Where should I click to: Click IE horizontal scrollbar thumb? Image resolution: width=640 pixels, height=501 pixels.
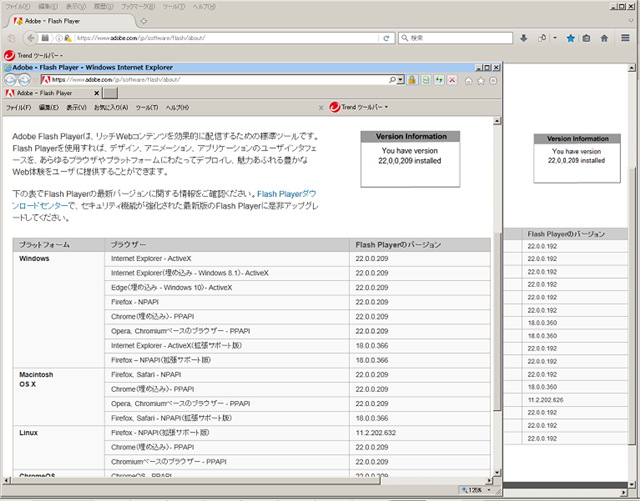195,481
